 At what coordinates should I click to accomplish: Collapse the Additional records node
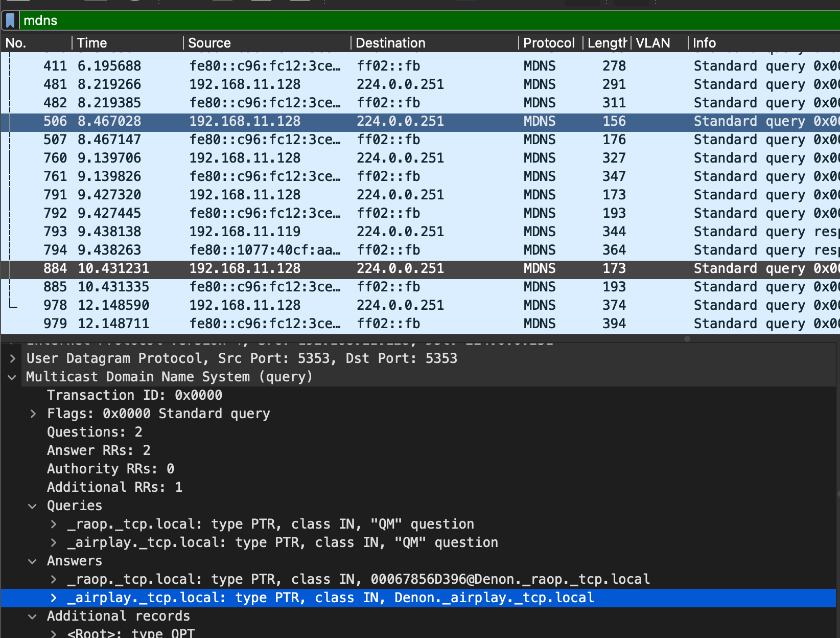click(33, 616)
